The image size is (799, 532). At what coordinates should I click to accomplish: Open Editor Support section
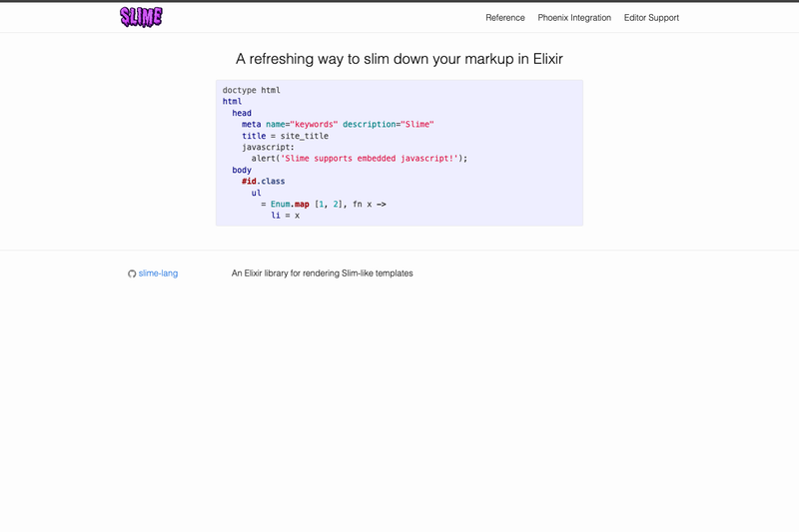click(x=651, y=18)
